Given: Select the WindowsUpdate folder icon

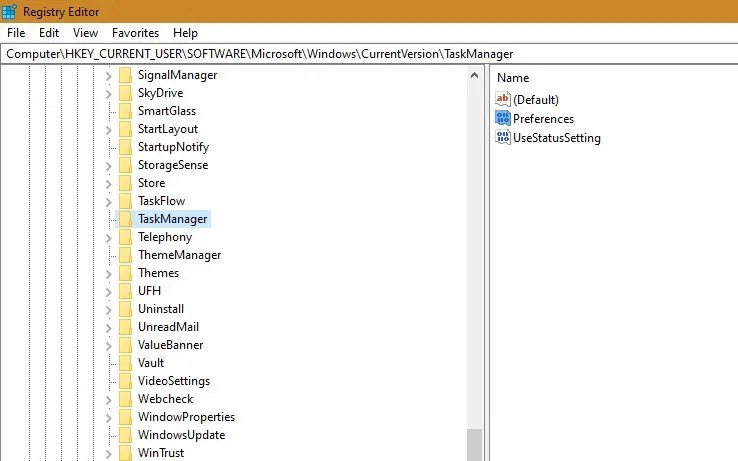Looking at the screenshot, I should (x=125, y=435).
